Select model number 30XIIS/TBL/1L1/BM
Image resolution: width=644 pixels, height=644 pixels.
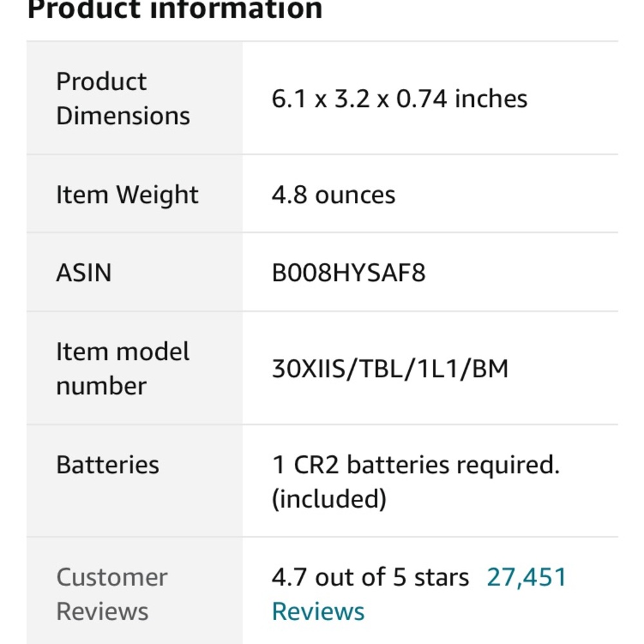pyautogui.click(x=390, y=369)
